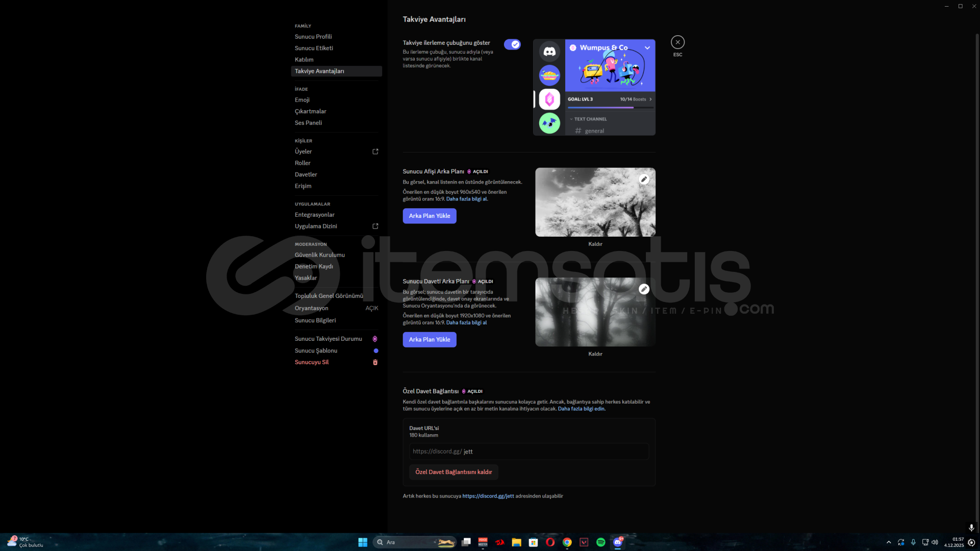The height and width of the screenshot is (551, 980).
Task: Click Arka Plan Yükle for server banner
Action: tap(429, 216)
